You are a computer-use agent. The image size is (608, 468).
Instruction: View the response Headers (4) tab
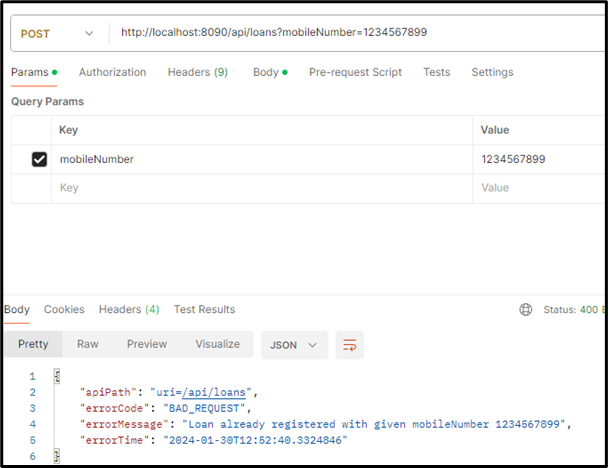128,310
